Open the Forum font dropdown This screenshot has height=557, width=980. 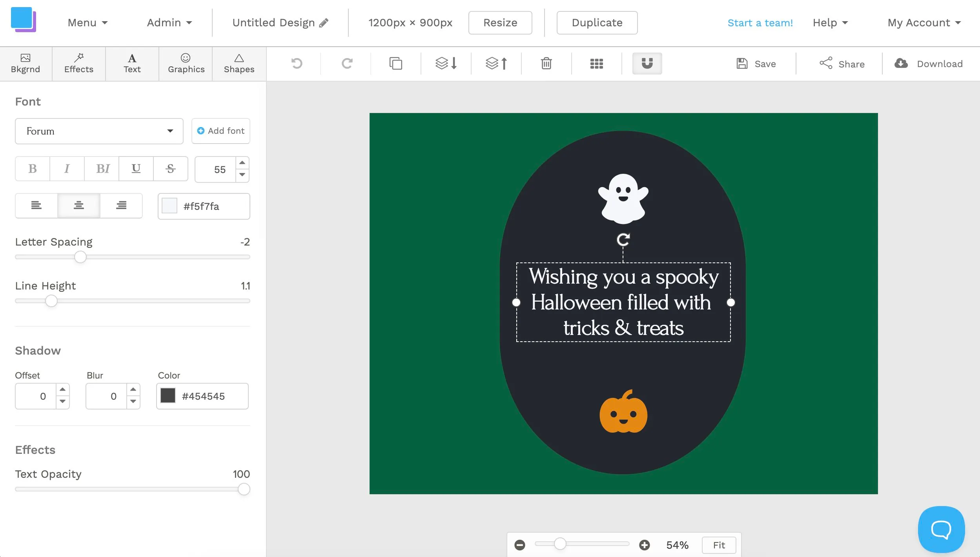(x=99, y=131)
